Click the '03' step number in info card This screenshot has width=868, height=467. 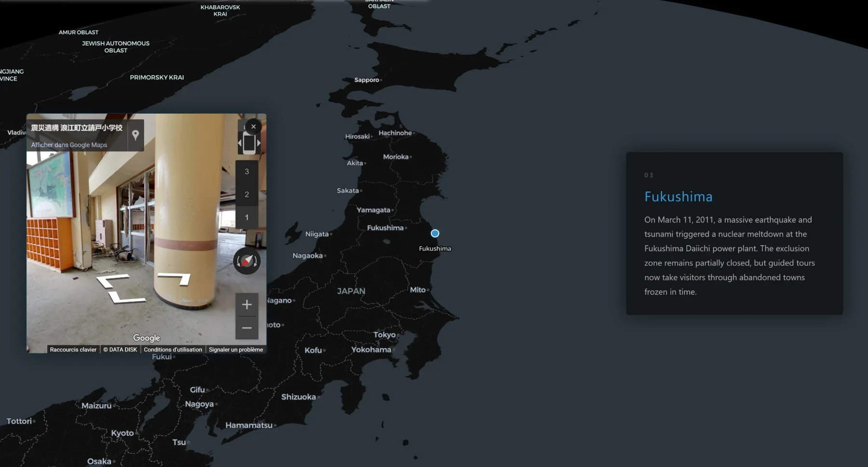(x=649, y=175)
